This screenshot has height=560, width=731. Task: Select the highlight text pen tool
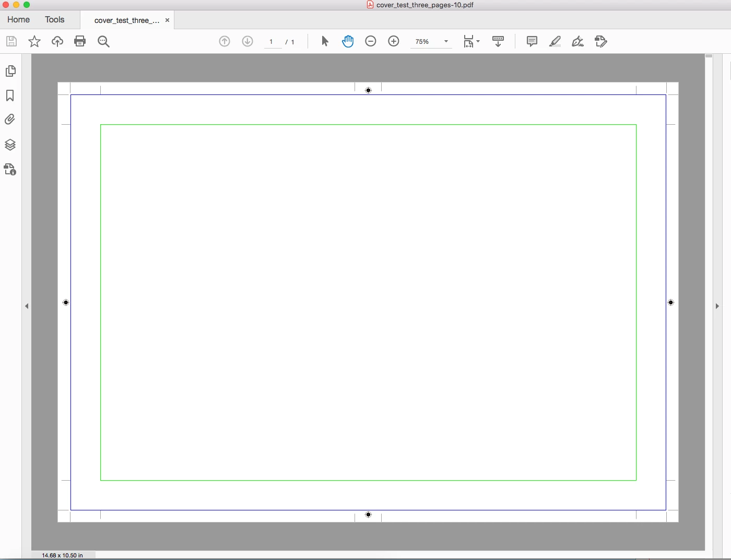click(555, 41)
